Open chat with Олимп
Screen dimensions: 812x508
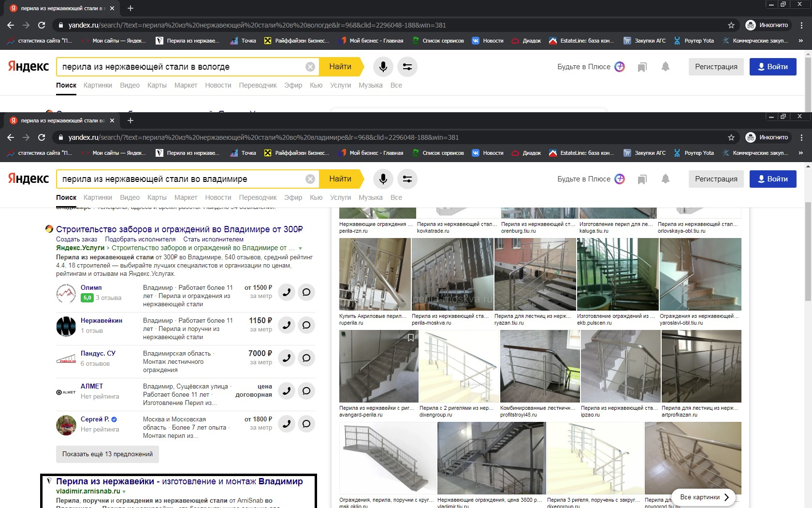click(306, 292)
